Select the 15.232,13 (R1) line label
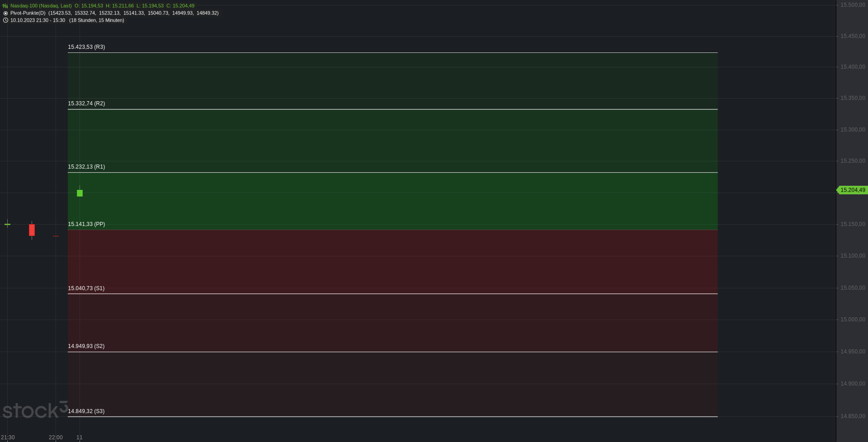868x442 pixels. 86,167
